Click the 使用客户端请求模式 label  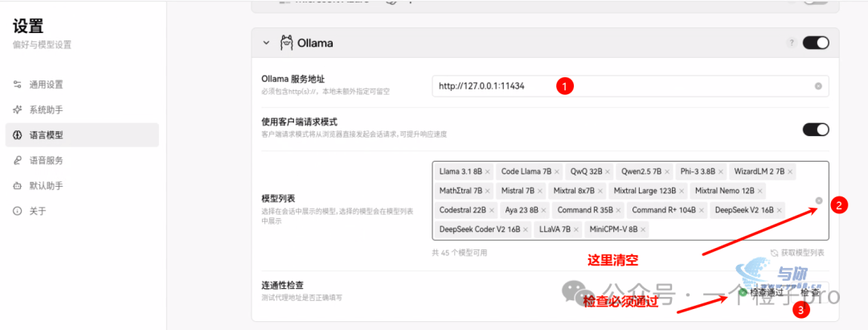tap(300, 121)
